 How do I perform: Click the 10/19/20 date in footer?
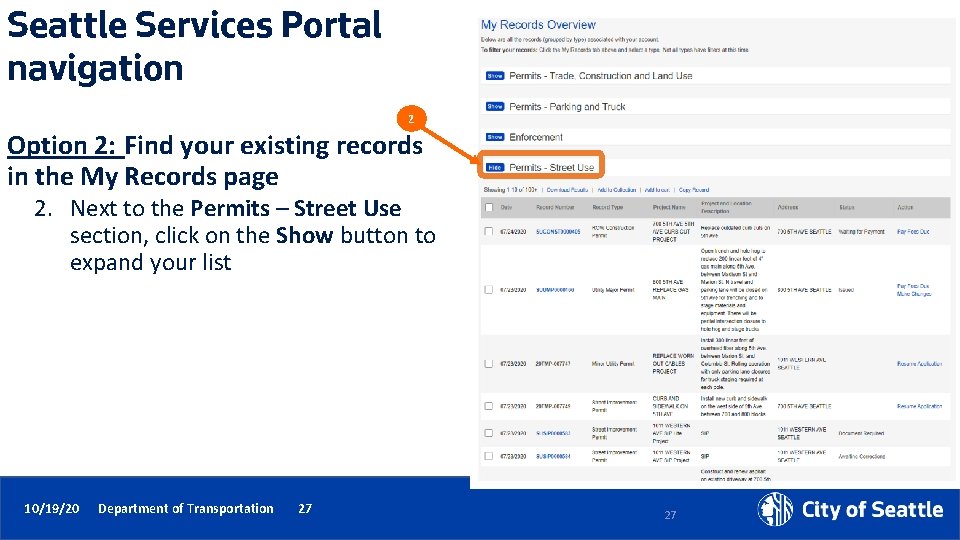[51, 509]
